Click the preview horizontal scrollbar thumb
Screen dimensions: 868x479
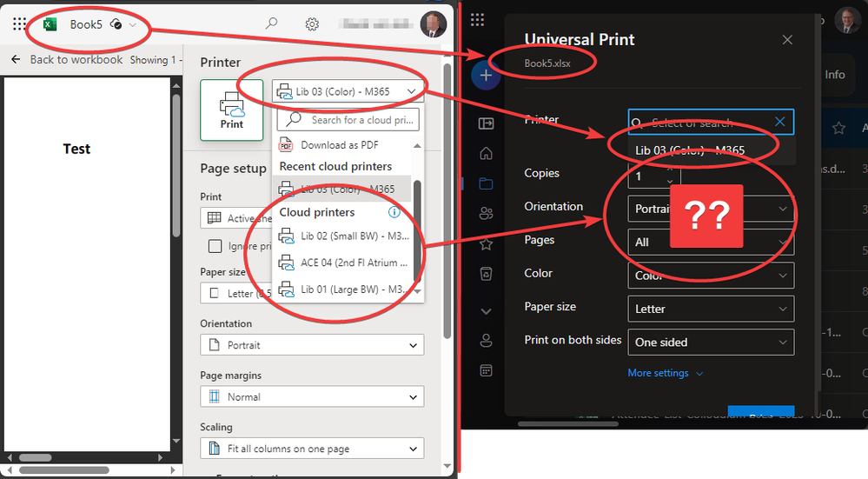(36, 457)
